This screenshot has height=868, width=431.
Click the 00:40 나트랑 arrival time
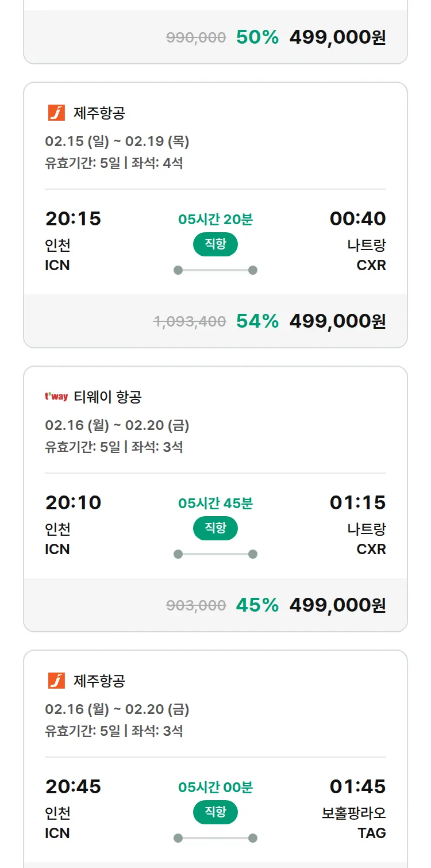(357, 218)
